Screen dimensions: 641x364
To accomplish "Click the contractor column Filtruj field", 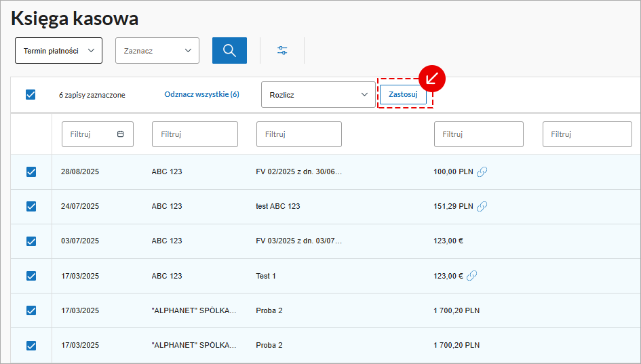I will click(x=195, y=134).
